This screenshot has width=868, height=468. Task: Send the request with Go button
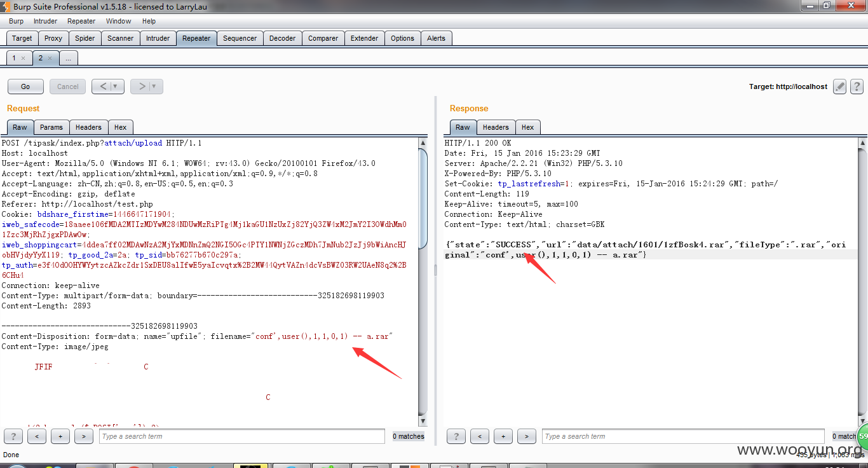pyautogui.click(x=25, y=86)
